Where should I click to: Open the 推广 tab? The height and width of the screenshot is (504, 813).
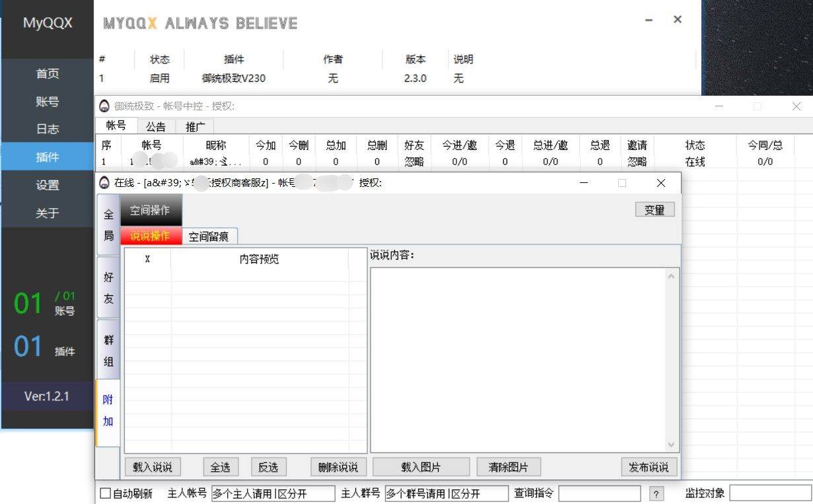click(195, 126)
